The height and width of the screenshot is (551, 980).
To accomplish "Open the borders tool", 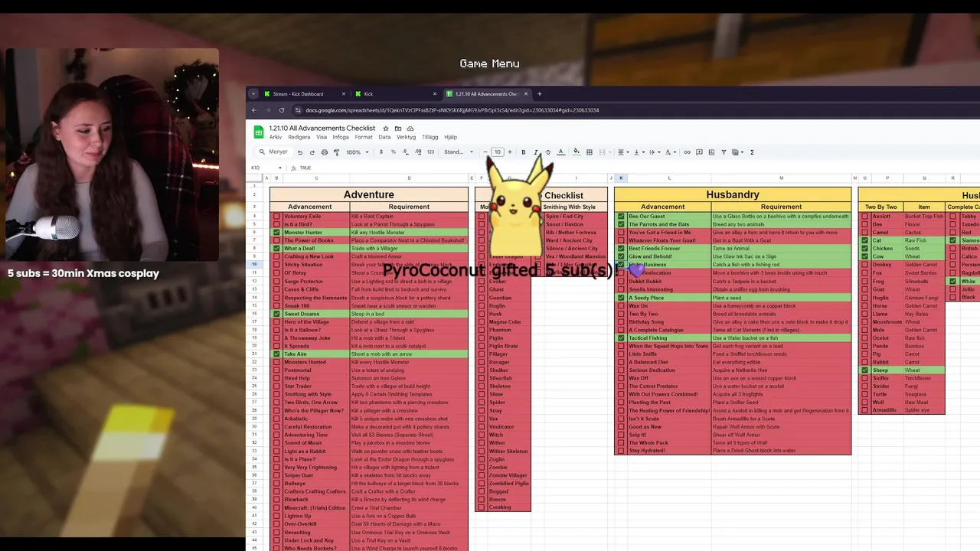I will point(590,152).
